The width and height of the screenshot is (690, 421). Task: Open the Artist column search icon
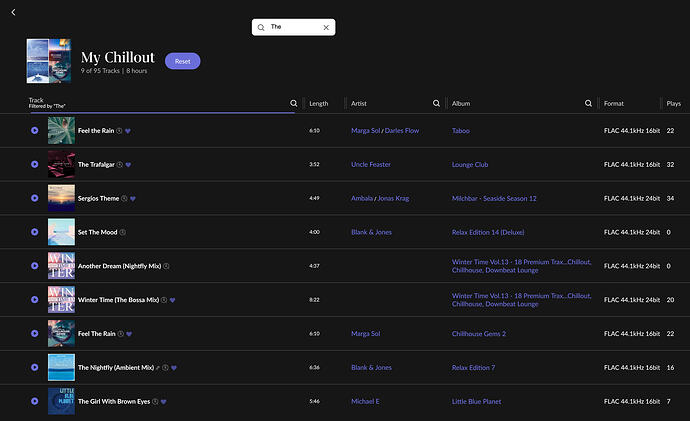437,103
